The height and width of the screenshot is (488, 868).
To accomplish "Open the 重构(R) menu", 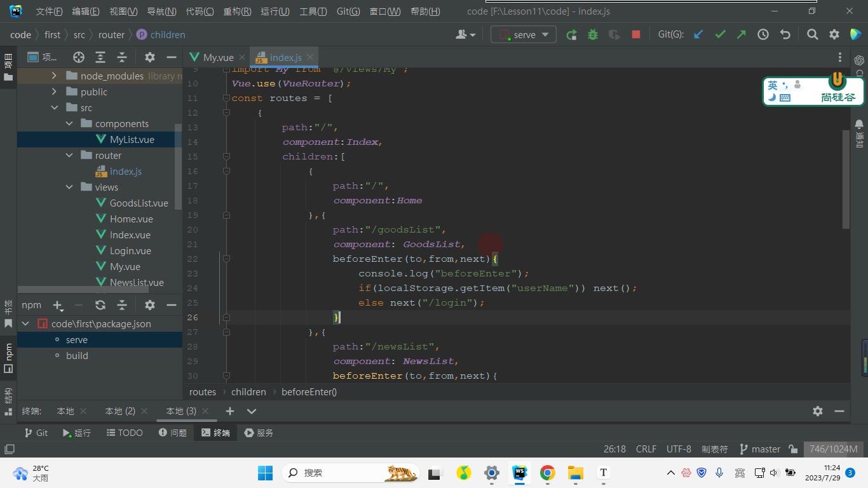I will click(x=237, y=11).
